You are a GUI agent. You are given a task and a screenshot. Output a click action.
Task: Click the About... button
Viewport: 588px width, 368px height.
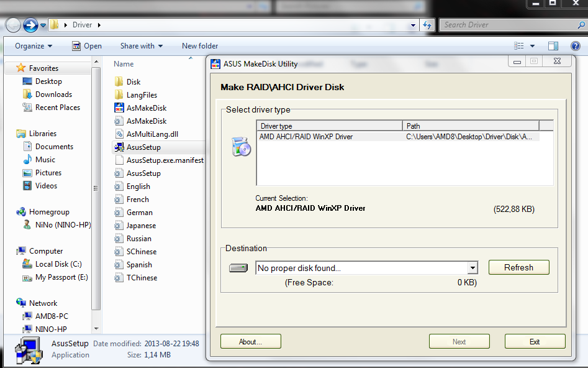pyautogui.click(x=250, y=342)
